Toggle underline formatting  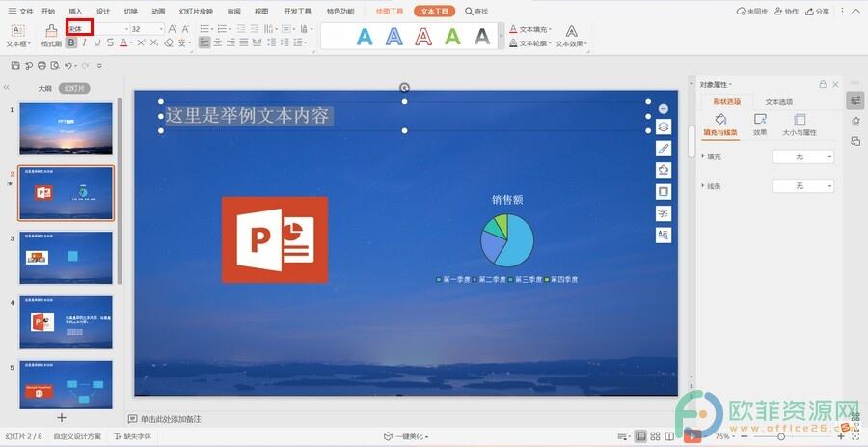[x=97, y=42]
